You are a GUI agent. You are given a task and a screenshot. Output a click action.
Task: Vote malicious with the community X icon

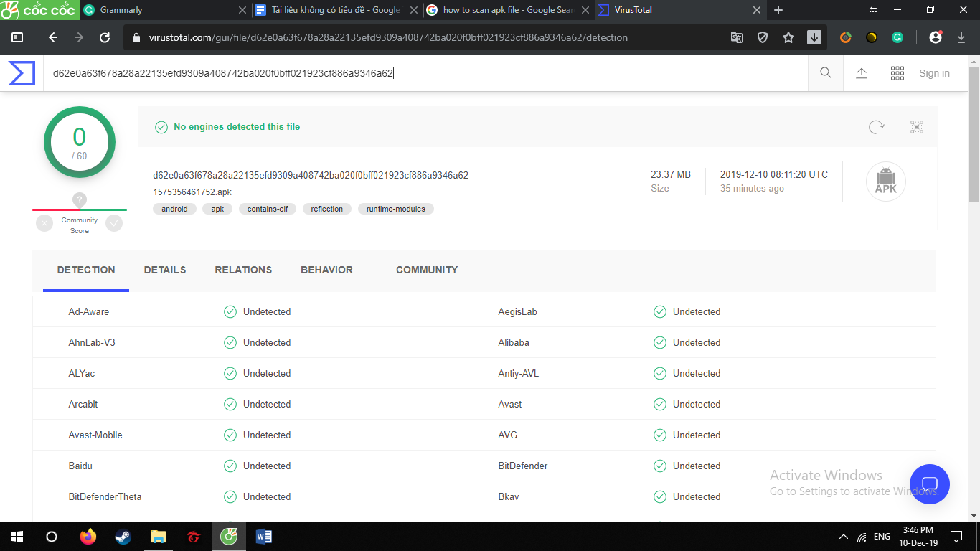click(44, 223)
